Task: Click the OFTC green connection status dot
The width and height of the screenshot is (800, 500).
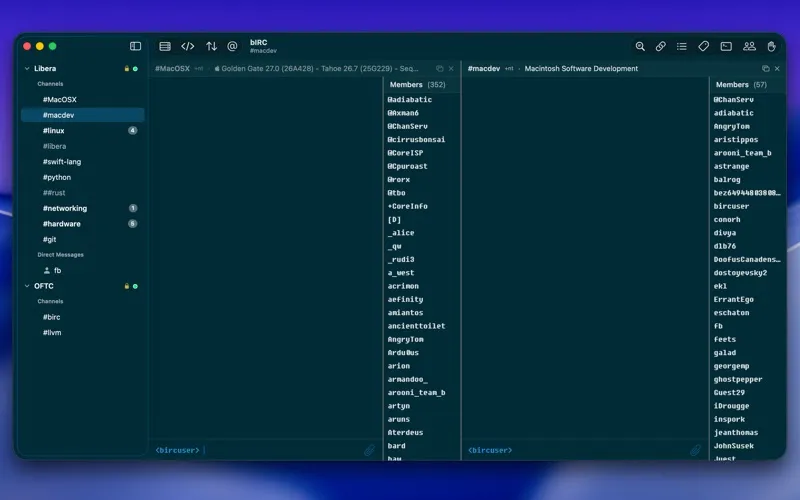Action: tap(135, 286)
